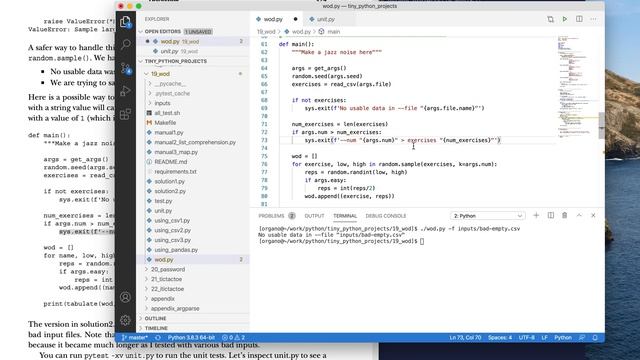The width and height of the screenshot is (640, 360).
Task: Open the Run and Debug view
Action: coord(125,91)
